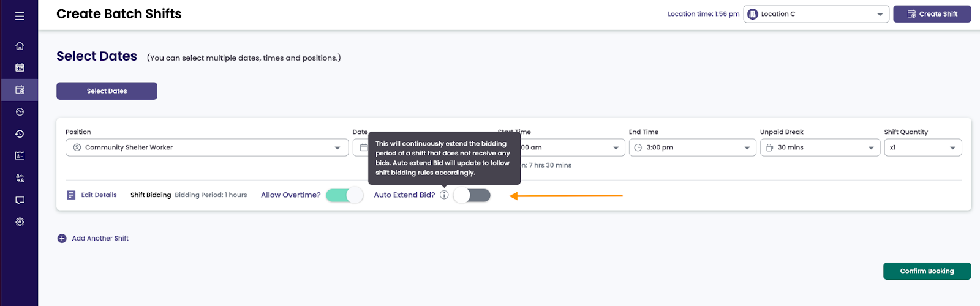
Task: Open the Unpaid Break dropdown
Action: pyautogui.click(x=820, y=147)
